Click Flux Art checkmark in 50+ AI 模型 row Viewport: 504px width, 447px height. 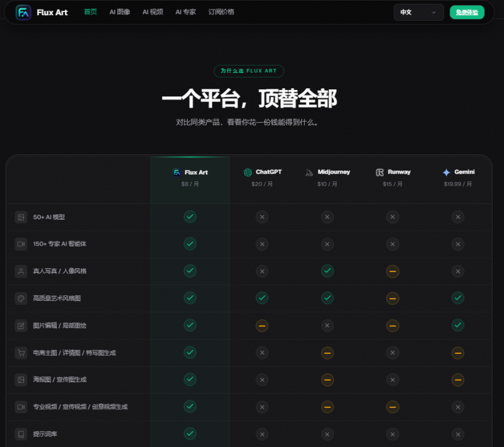pyautogui.click(x=190, y=217)
